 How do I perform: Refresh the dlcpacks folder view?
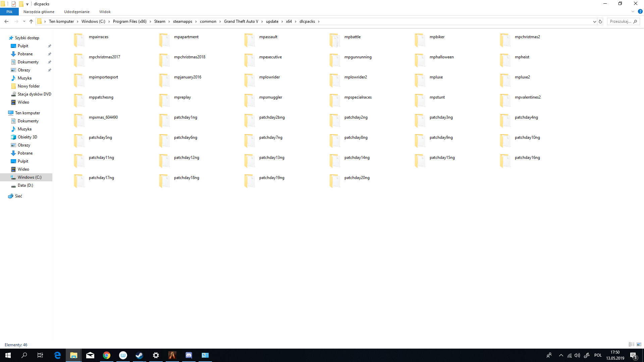tap(600, 21)
